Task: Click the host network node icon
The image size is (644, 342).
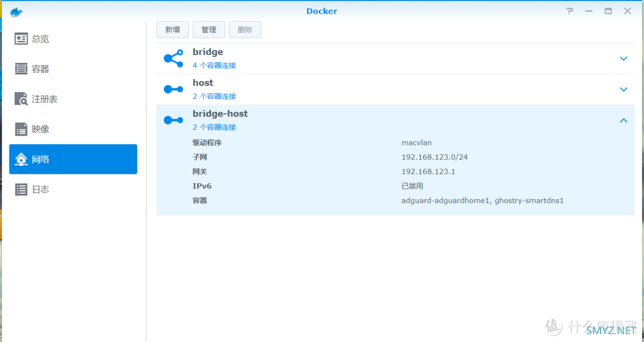Action: (174, 89)
